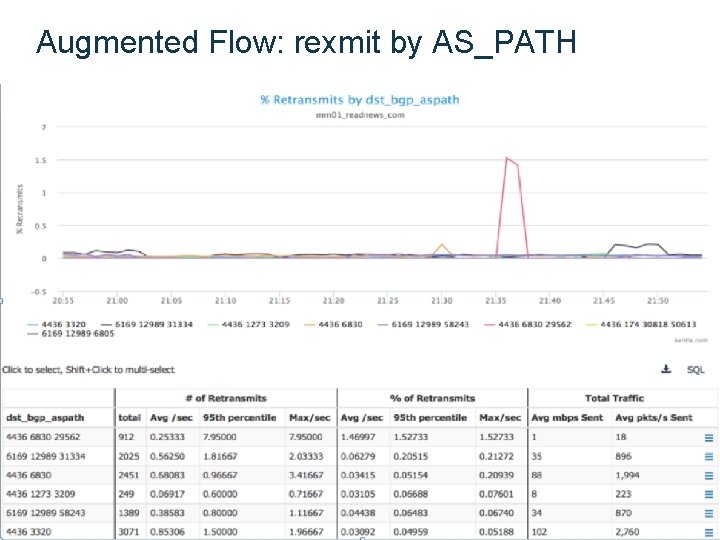
Task: Select table row 4436 1273 3209
Action: point(360,494)
